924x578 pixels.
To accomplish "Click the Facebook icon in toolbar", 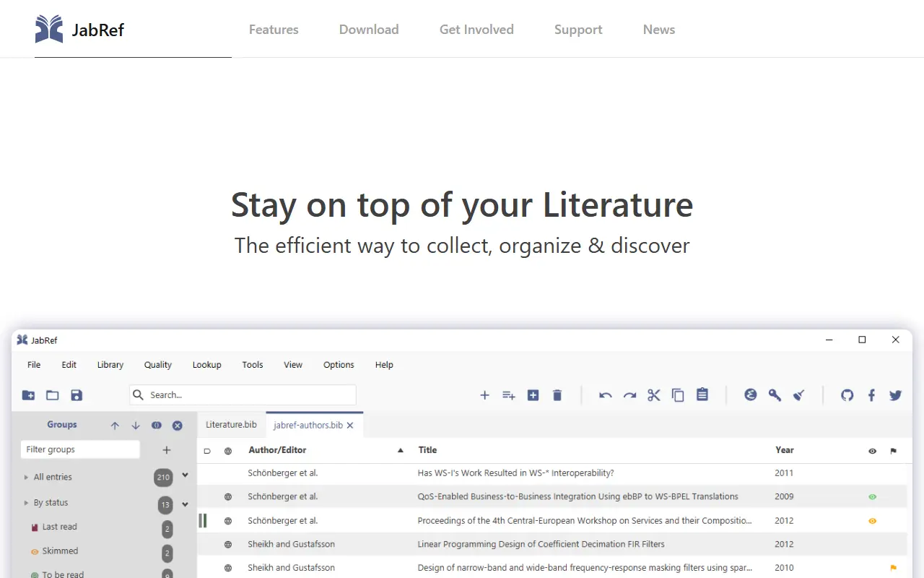I will tap(871, 395).
